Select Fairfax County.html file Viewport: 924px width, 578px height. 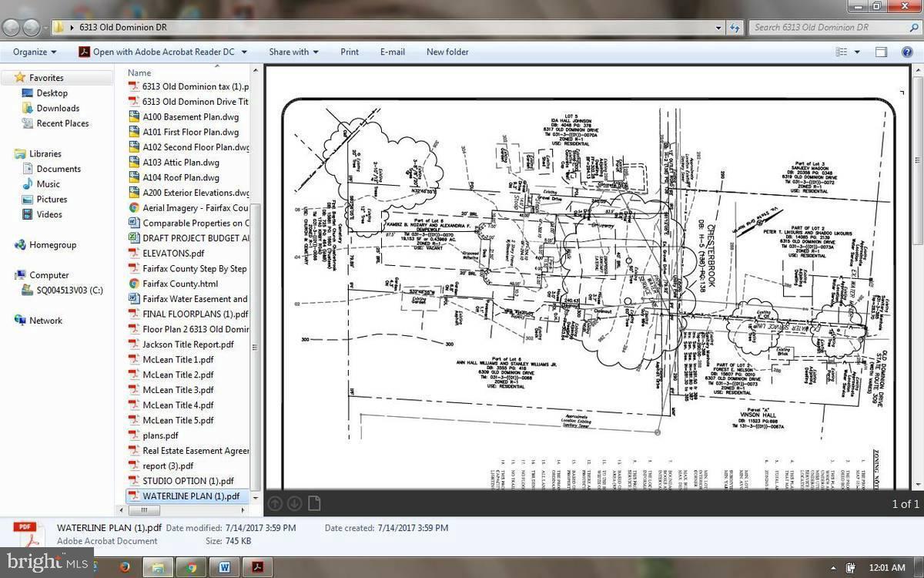[173, 284]
